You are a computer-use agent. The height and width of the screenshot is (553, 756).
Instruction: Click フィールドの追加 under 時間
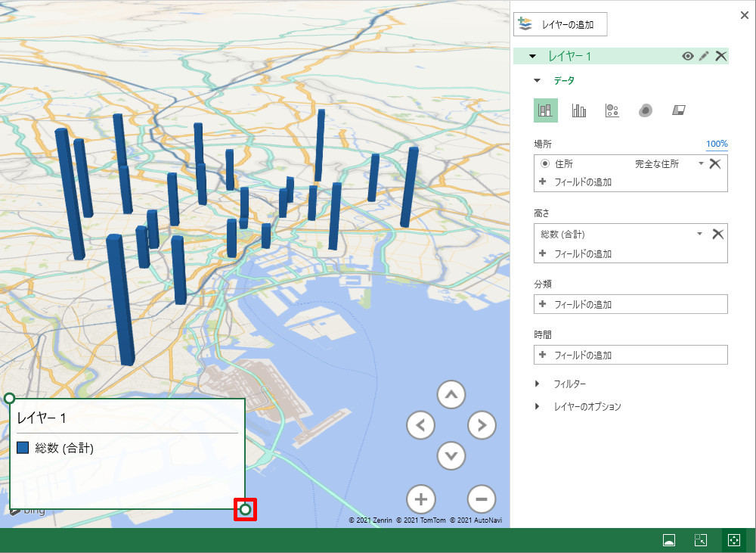[582, 355]
